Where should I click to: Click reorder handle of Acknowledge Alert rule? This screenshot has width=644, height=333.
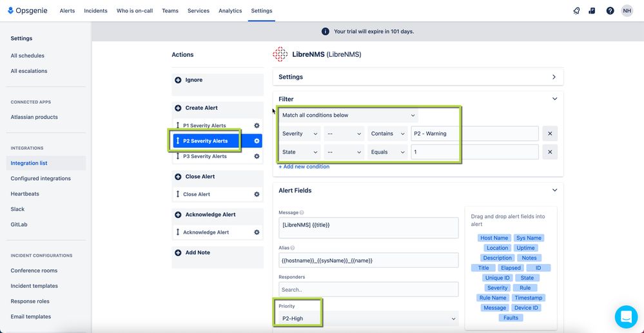[x=178, y=232]
